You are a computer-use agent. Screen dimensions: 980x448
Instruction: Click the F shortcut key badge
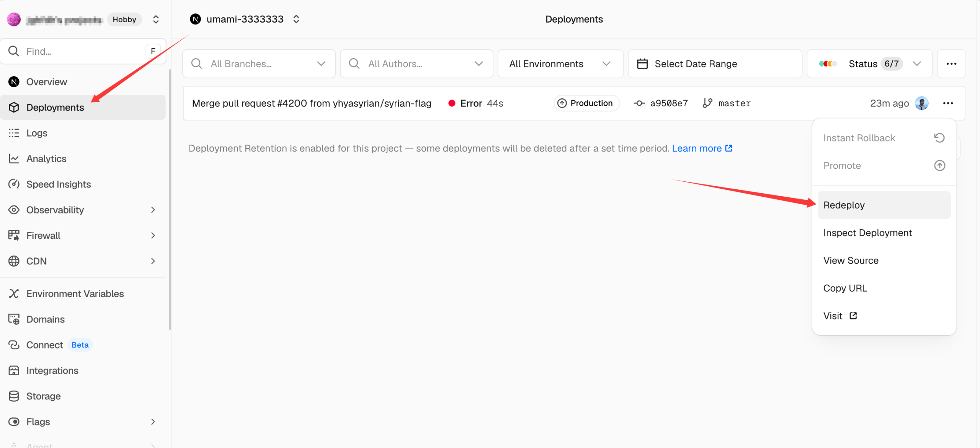153,51
